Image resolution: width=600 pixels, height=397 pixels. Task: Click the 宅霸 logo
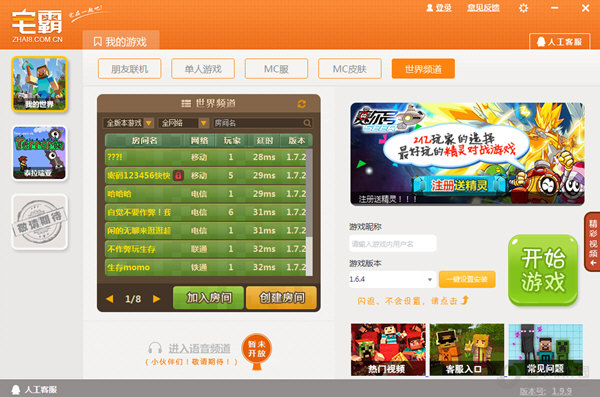click(x=37, y=25)
